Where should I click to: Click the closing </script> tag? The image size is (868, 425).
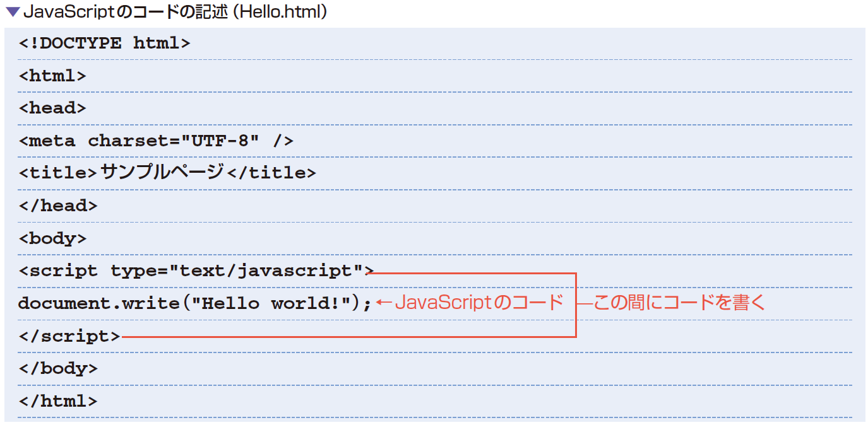pyautogui.click(x=69, y=336)
